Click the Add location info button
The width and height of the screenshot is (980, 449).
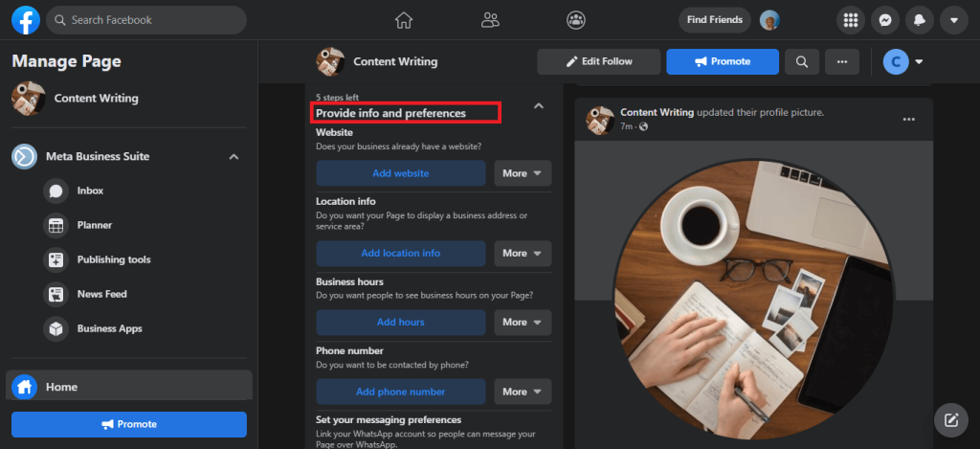(401, 254)
